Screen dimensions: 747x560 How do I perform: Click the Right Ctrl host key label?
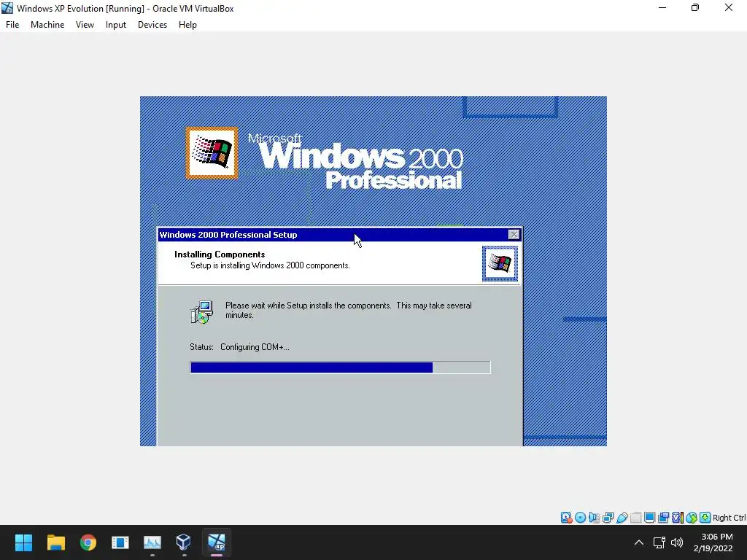pos(729,518)
